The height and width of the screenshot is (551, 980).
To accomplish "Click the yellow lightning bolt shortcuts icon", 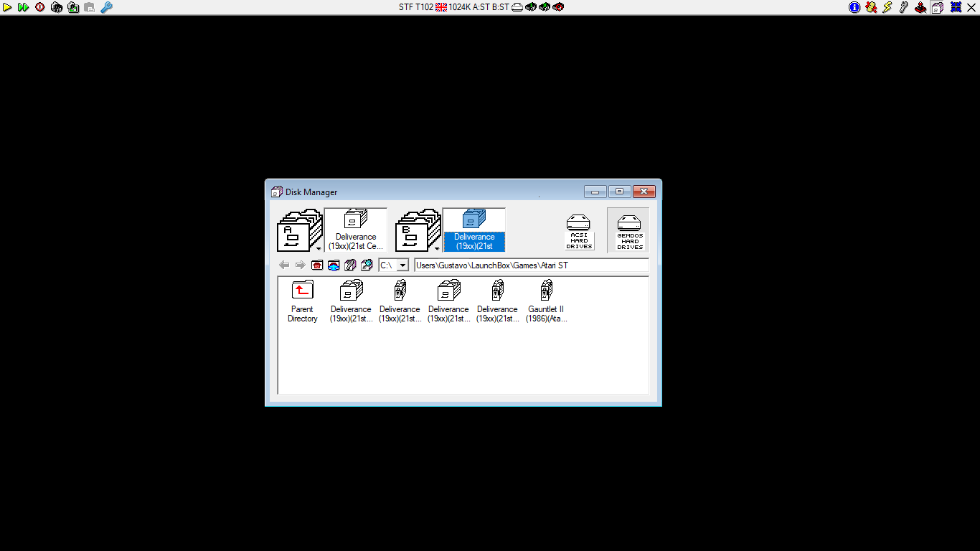I will pyautogui.click(x=887, y=7).
